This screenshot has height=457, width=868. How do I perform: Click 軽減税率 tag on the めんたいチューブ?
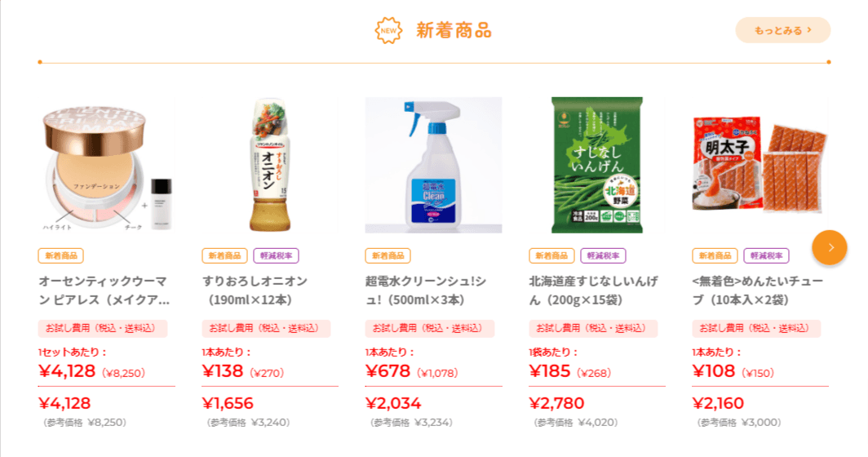[x=766, y=255]
